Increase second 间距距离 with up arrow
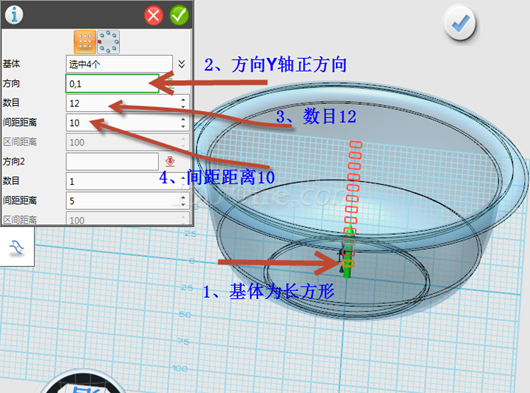 (183, 197)
